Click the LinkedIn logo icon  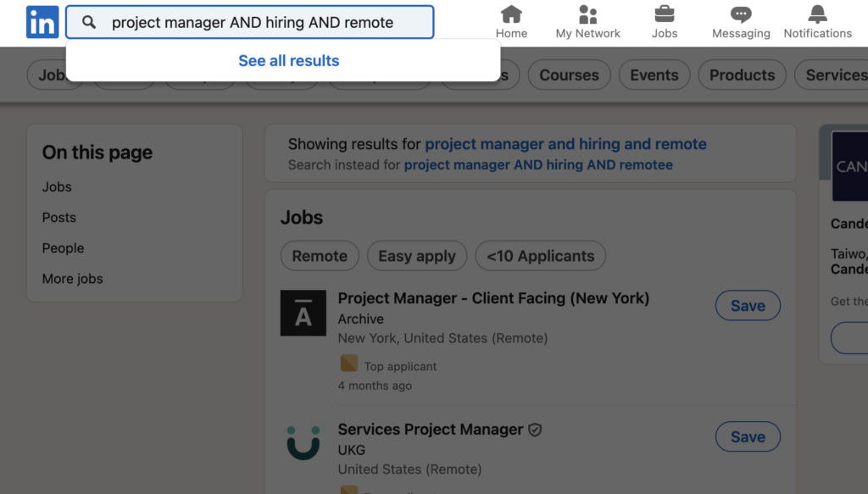coord(42,22)
